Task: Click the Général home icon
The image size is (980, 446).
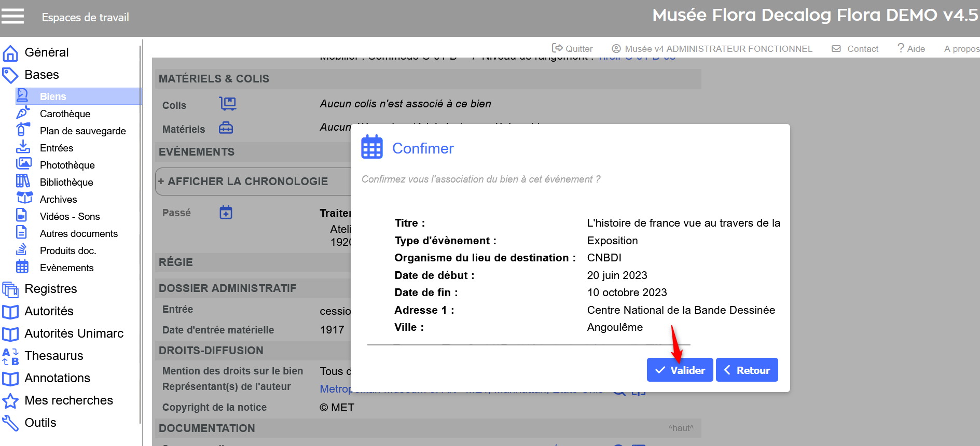Action: pos(10,53)
